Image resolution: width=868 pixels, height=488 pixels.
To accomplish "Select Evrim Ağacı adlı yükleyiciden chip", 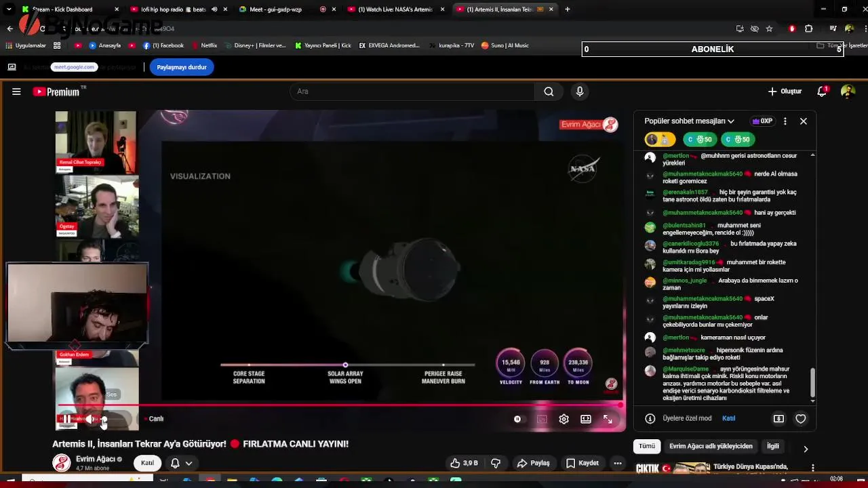I will (x=711, y=446).
